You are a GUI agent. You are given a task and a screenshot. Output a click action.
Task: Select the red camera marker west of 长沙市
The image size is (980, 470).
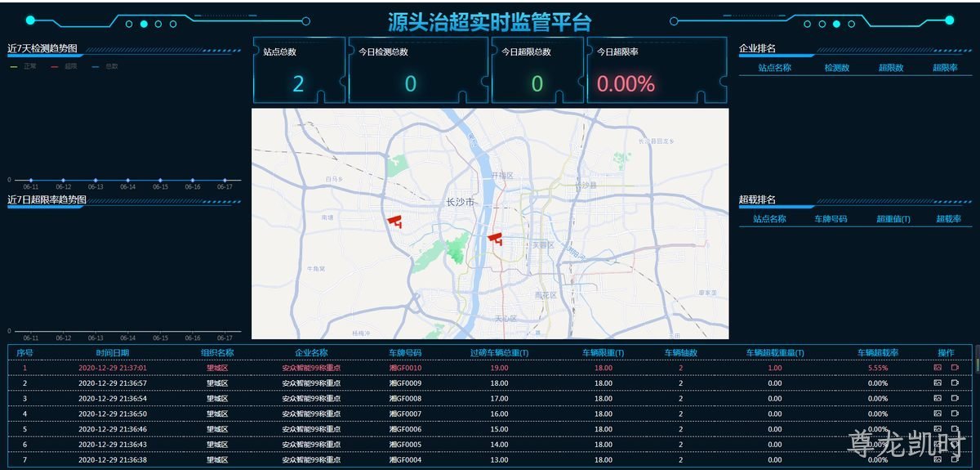click(x=395, y=220)
